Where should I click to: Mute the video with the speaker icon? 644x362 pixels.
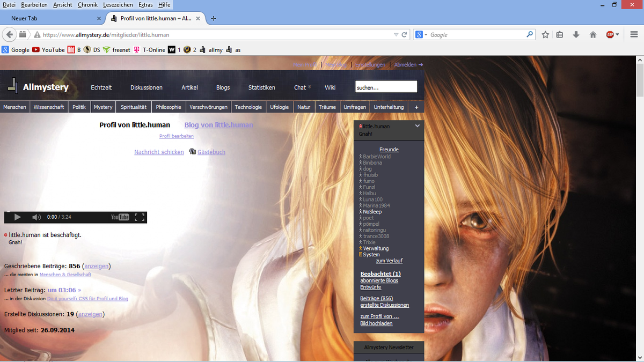coord(36,217)
